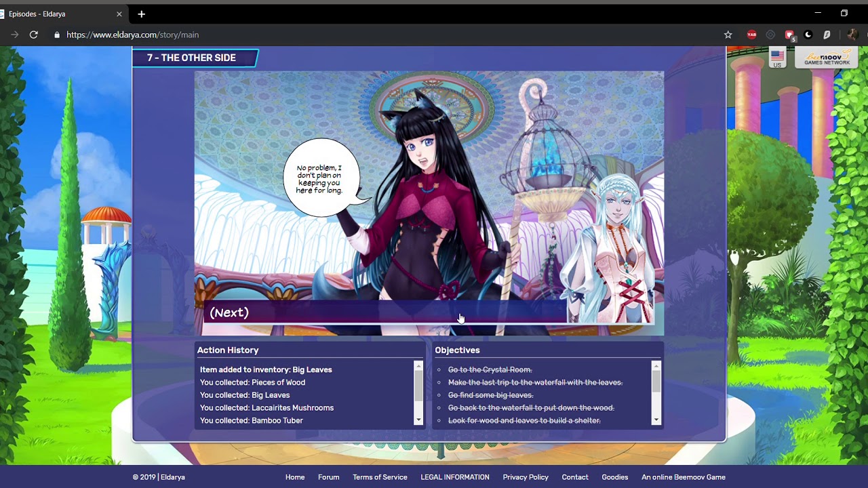Open the browser profile avatar
This screenshot has width=868, height=488.
852,35
